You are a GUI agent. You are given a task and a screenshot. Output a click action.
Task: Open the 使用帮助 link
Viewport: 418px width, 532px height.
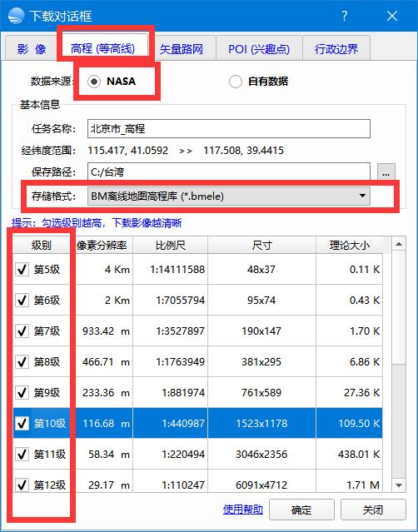[243, 509]
